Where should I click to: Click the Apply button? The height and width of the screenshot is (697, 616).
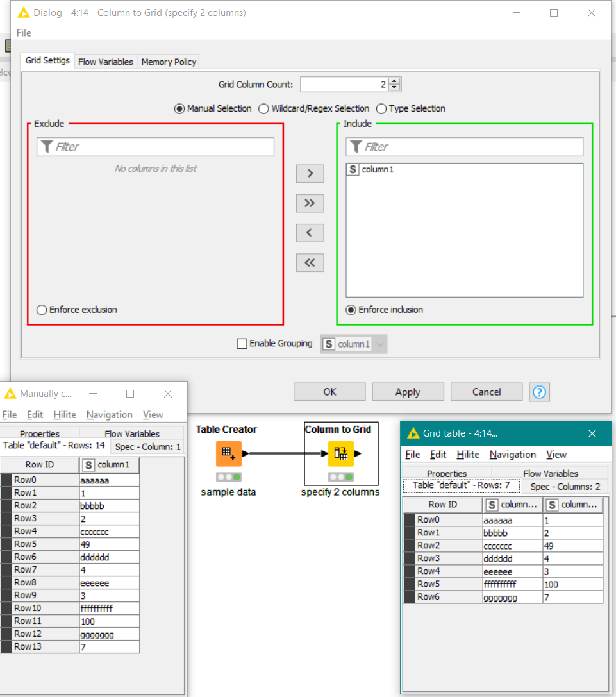(408, 392)
